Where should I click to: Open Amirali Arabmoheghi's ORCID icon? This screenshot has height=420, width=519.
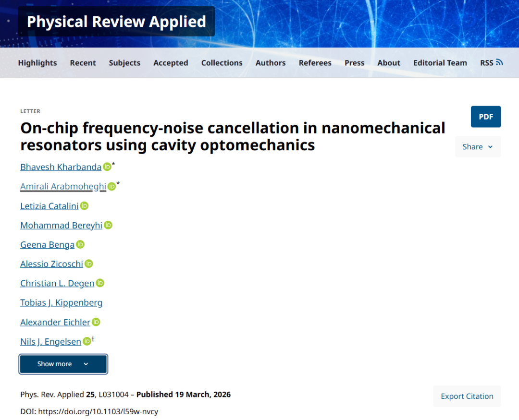click(x=111, y=186)
